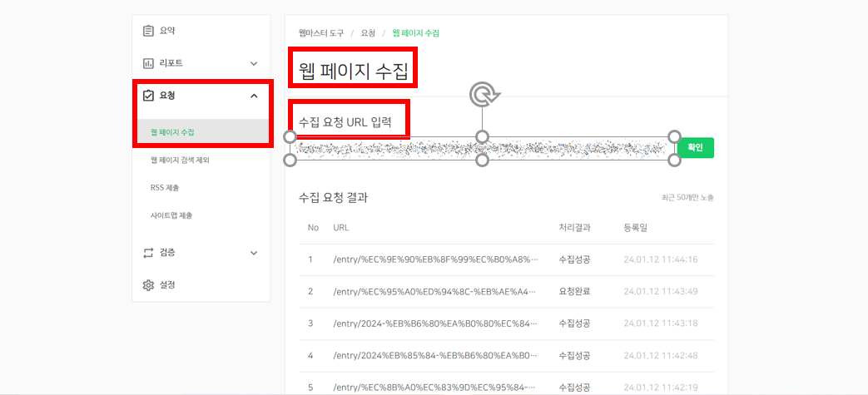The width and height of the screenshot is (868, 395).
Task: Click URL of result row 1
Action: 435,259
